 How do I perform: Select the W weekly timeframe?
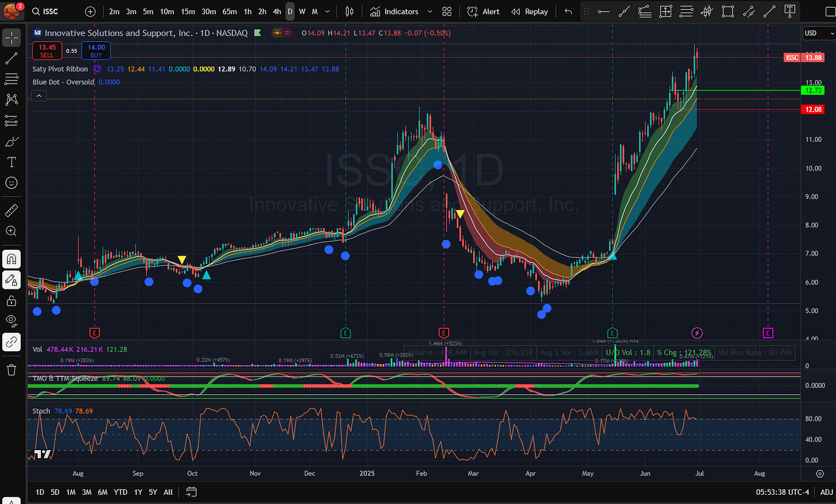pos(302,11)
